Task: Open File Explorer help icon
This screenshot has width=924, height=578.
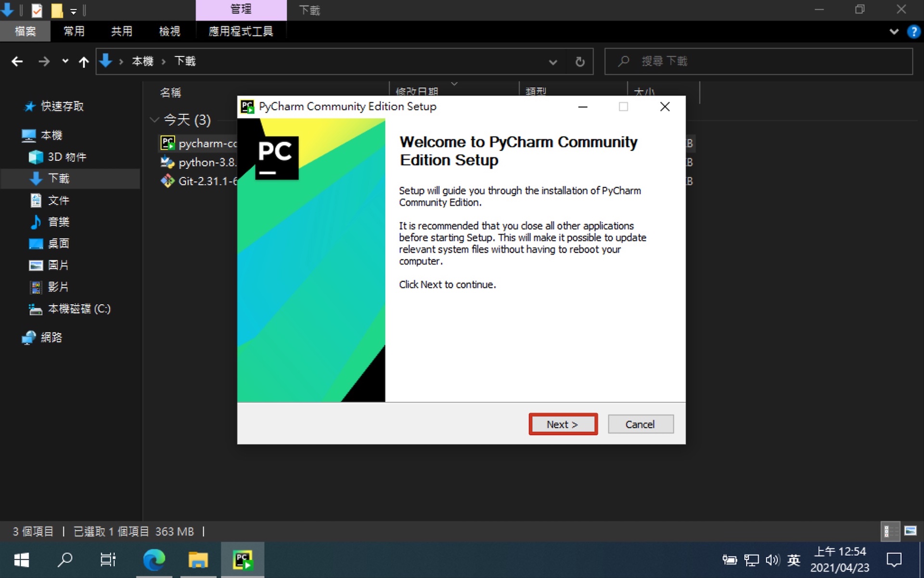Action: click(913, 32)
